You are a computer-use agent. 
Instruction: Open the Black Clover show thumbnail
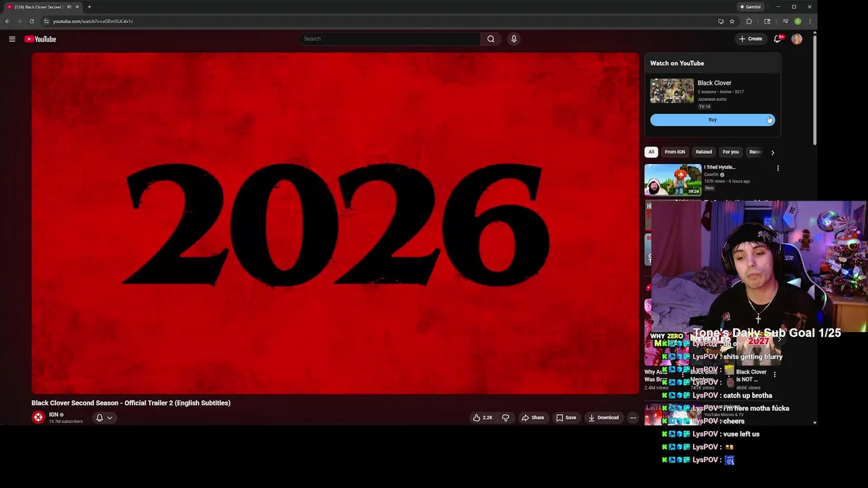(672, 91)
